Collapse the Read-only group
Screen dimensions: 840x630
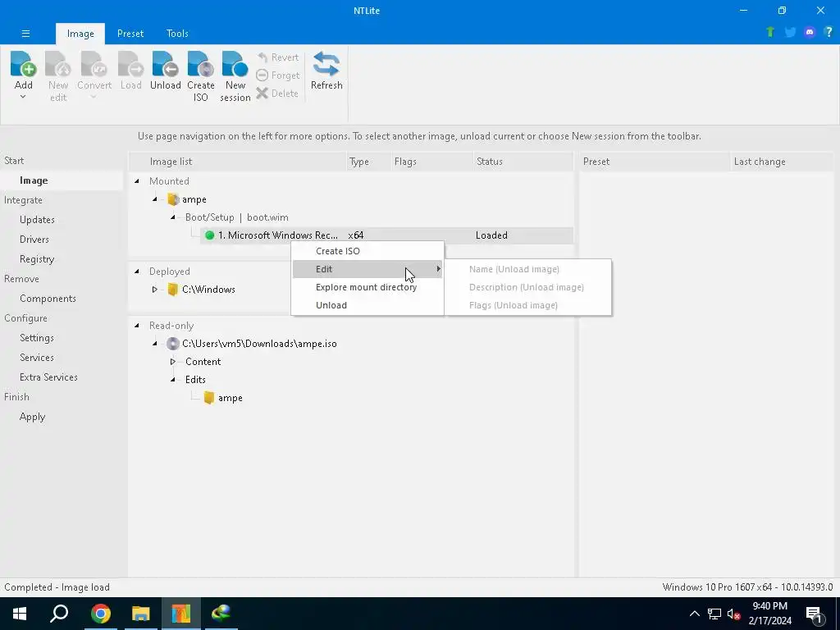click(137, 325)
